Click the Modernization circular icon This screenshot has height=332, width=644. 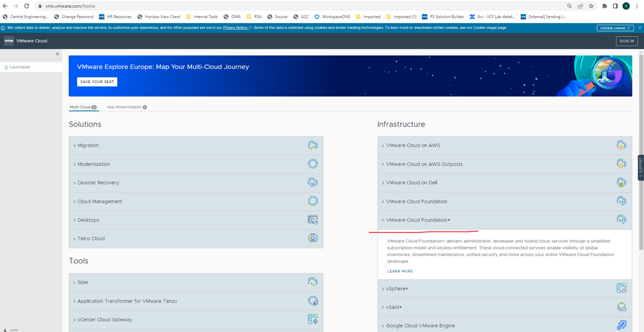(313, 164)
